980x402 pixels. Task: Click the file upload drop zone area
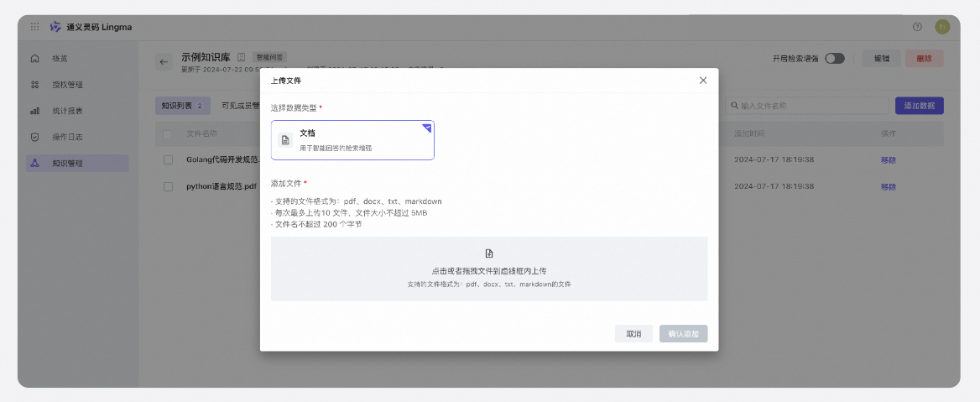(489, 269)
